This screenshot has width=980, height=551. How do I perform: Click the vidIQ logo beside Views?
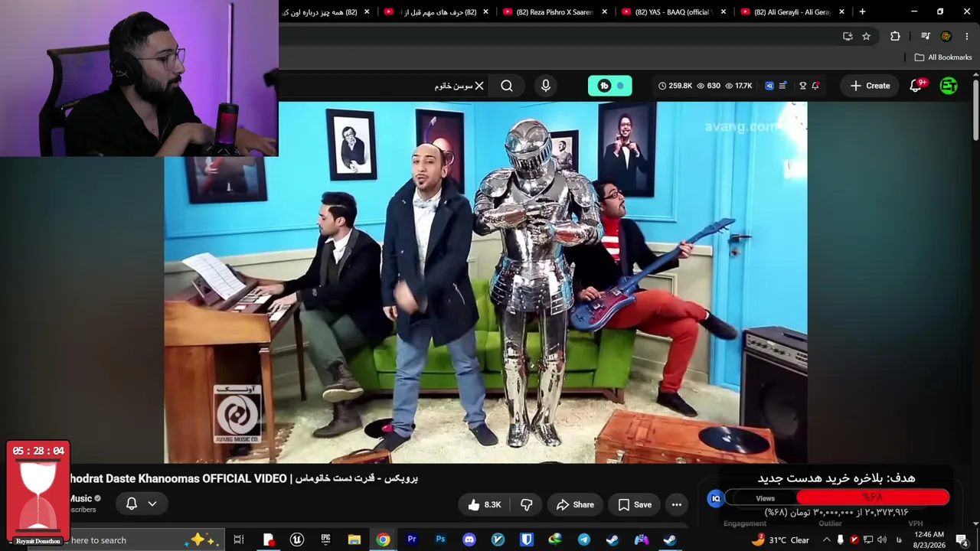click(x=716, y=498)
